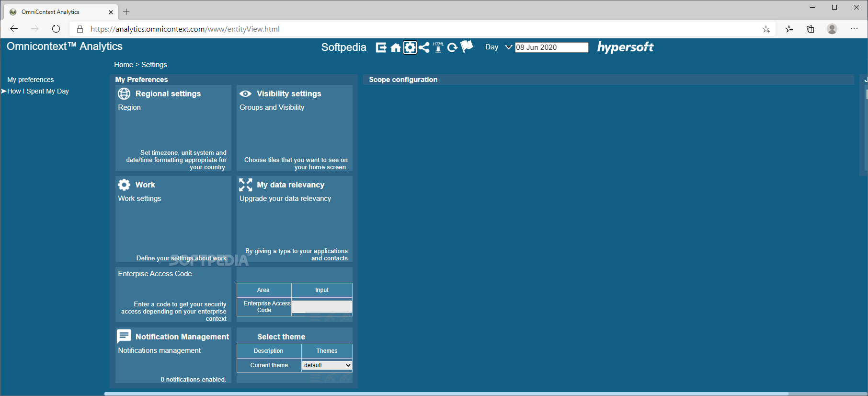Click the Home breadcrumb link
868x396 pixels.
124,65
